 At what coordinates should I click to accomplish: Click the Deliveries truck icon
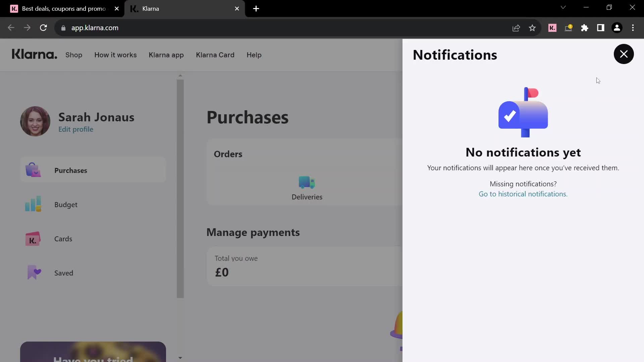(307, 182)
